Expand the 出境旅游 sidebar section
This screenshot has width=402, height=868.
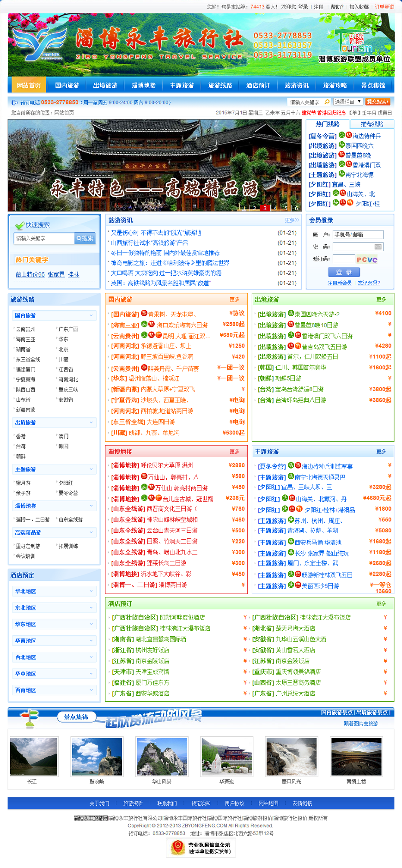click(x=54, y=423)
